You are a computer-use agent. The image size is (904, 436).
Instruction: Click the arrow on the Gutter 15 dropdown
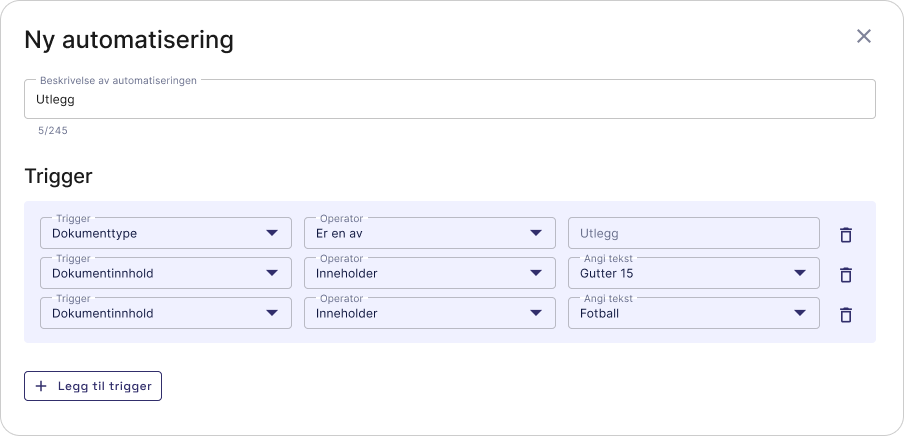point(800,273)
